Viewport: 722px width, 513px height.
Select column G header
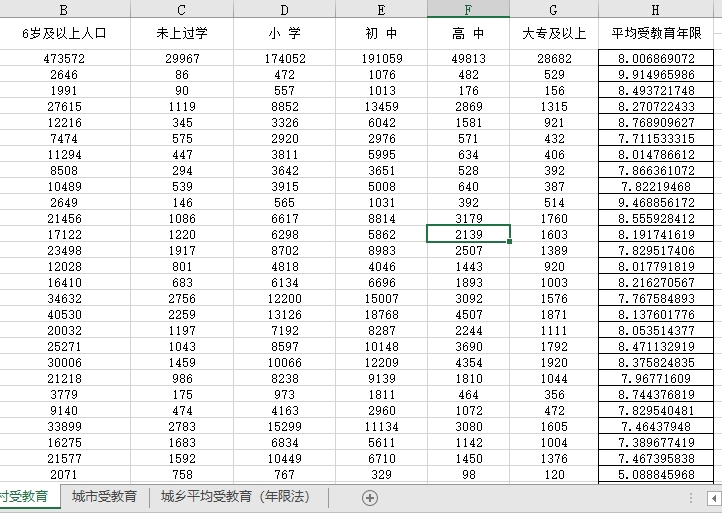pyautogui.click(x=554, y=9)
